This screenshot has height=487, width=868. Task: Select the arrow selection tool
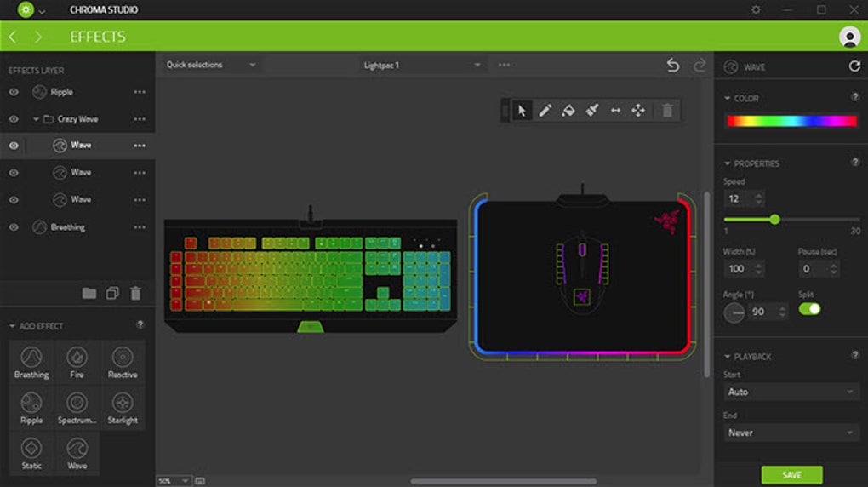(x=522, y=110)
